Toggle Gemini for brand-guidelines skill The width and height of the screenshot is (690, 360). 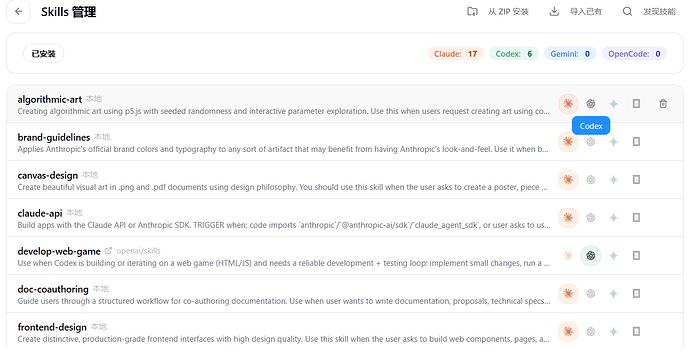(x=613, y=142)
